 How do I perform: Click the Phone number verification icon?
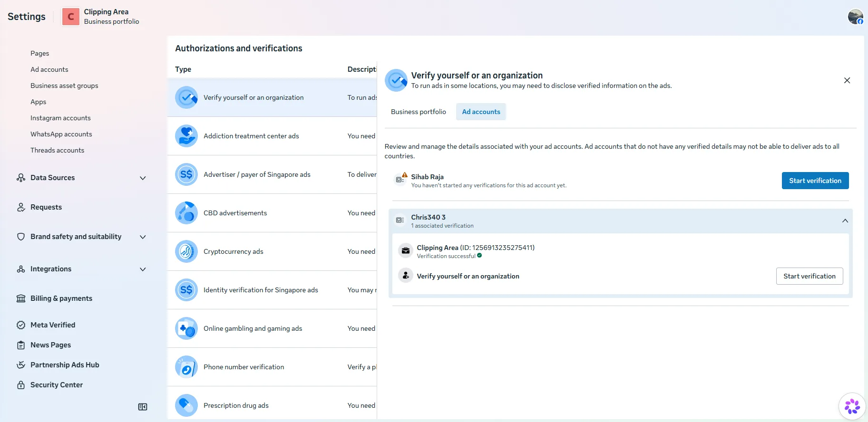point(186,367)
